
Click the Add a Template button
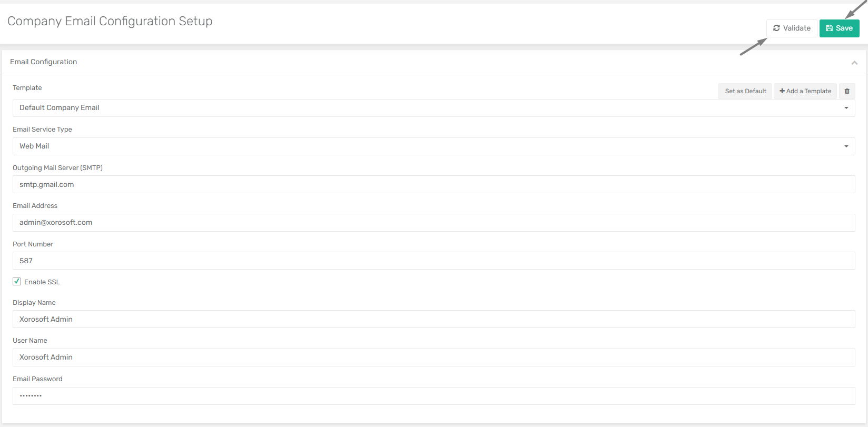(805, 91)
